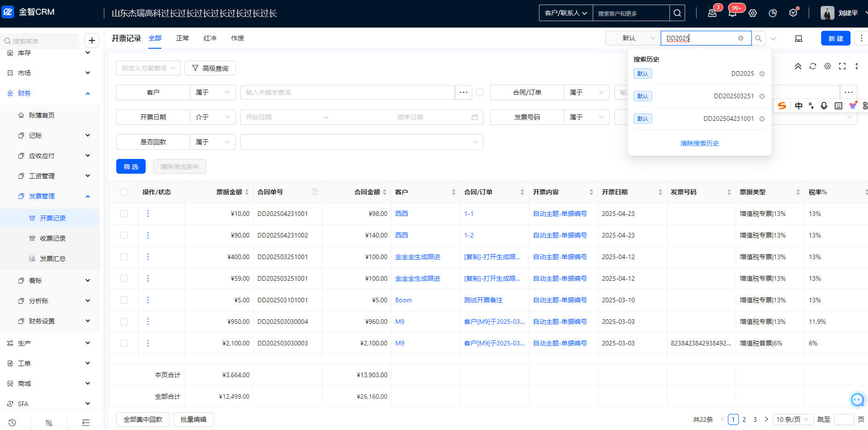868x430 pixels.
Task: Check the row with 票据金额 ¥400.00
Action: (x=124, y=257)
